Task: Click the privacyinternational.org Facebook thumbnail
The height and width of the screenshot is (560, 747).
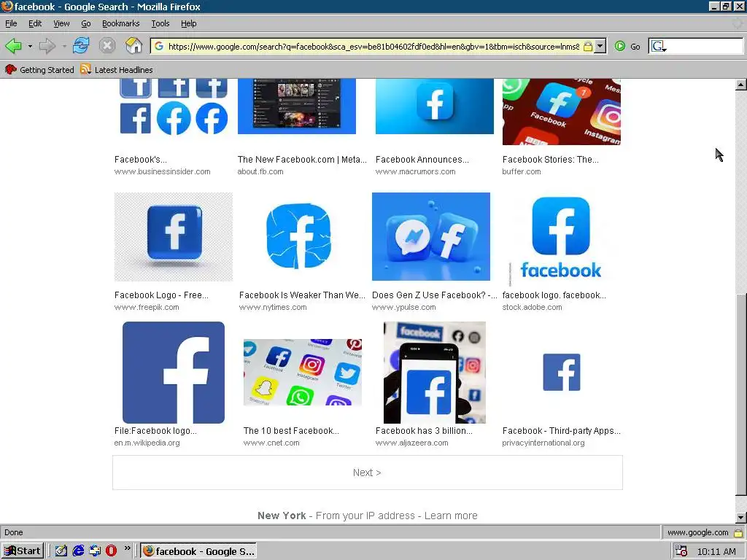Action: 561,373
